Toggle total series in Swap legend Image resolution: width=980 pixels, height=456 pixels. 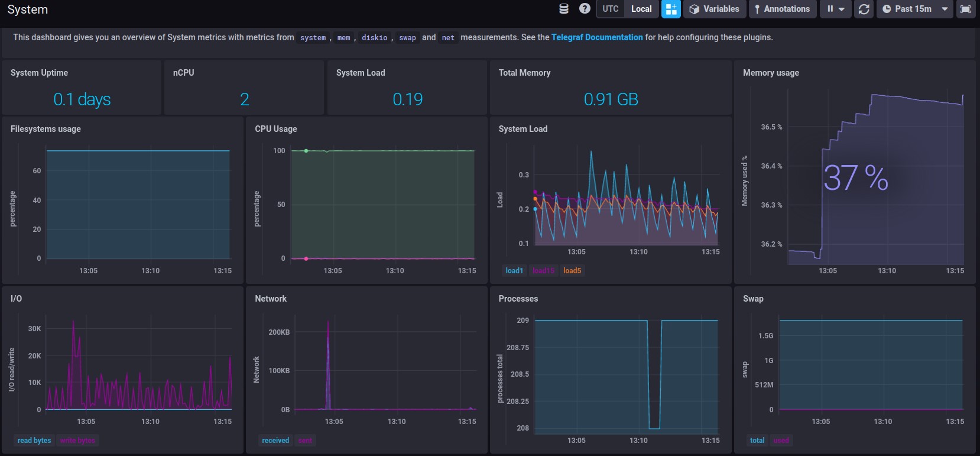pos(757,441)
